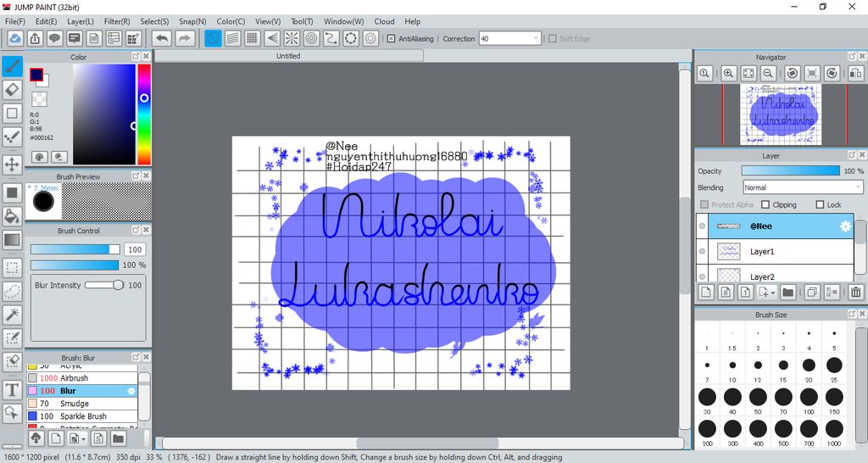Click the Blur Intensity slider
The width and height of the screenshot is (868, 463).
[x=104, y=285]
